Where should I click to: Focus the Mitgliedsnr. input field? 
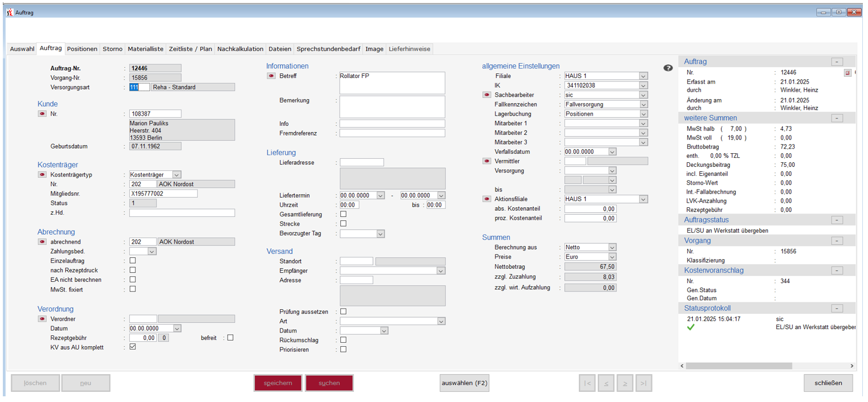click(163, 194)
